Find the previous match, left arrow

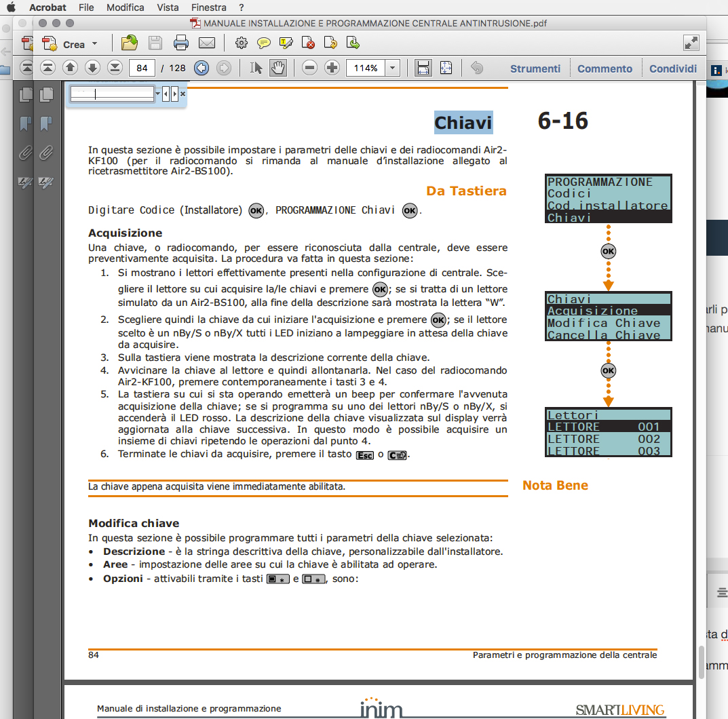click(166, 94)
